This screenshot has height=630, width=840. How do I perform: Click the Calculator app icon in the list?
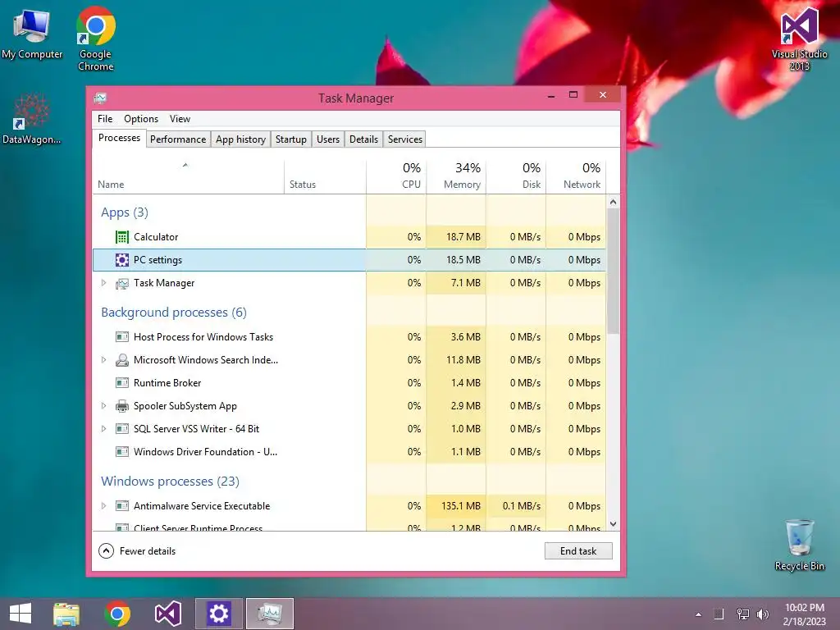(122, 237)
